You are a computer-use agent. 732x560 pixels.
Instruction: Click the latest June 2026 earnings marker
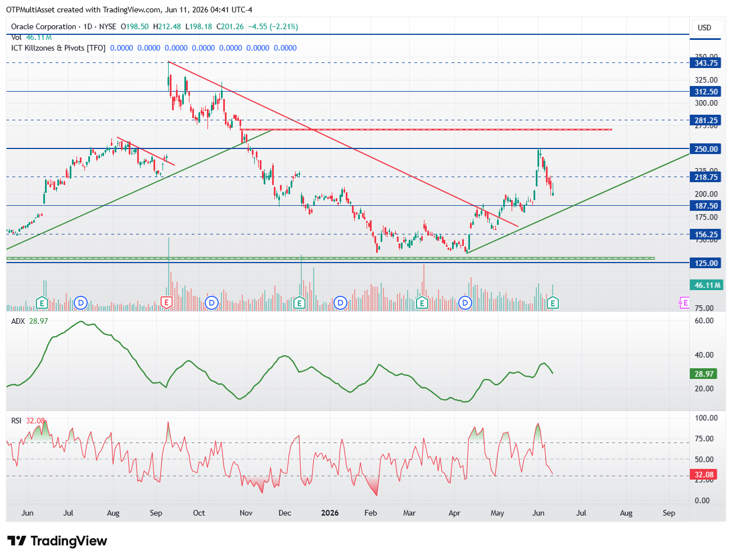click(x=553, y=303)
